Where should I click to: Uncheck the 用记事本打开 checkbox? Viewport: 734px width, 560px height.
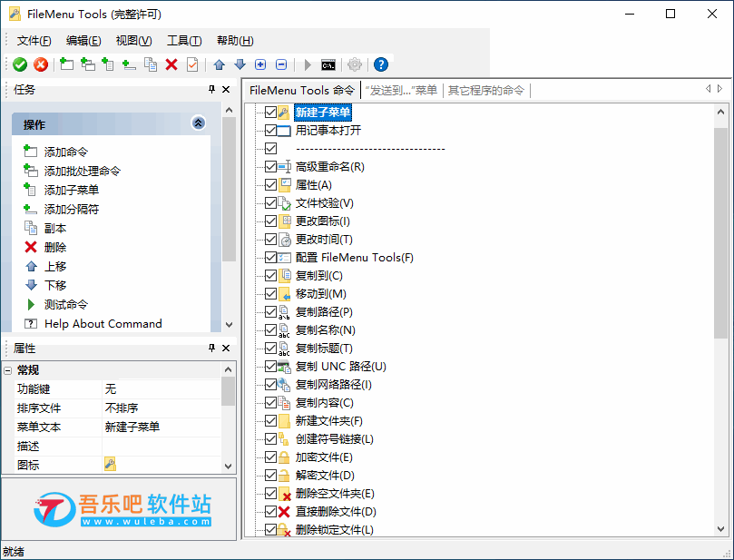click(x=270, y=130)
